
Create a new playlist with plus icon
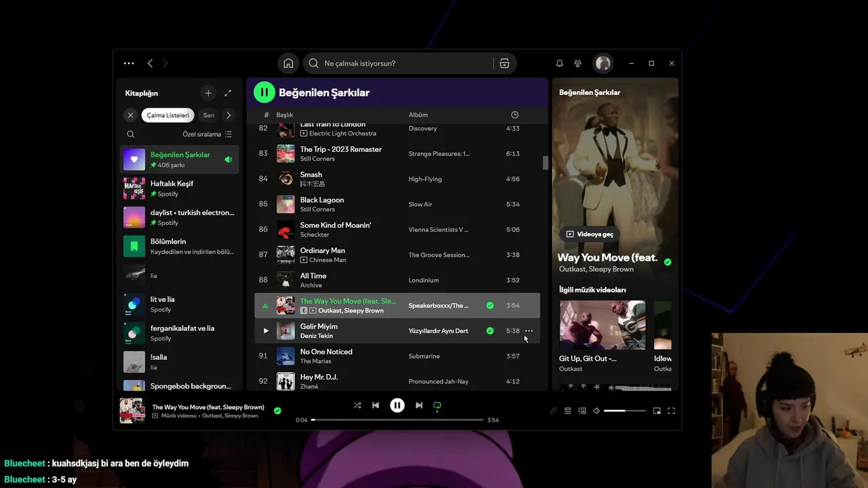tap(208, 93)
